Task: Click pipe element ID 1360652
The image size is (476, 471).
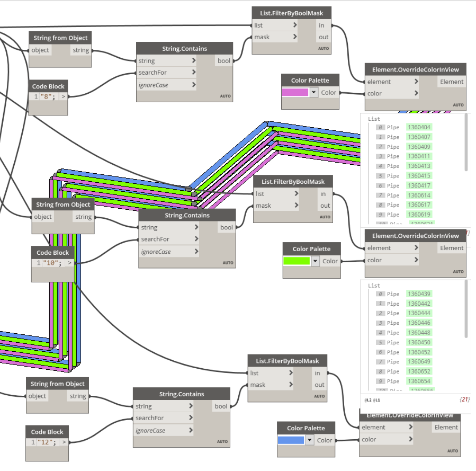Action: [x=419, y=371]
